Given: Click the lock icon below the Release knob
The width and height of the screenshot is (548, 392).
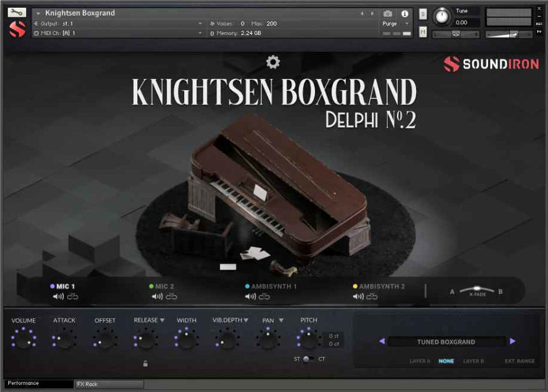Looking at the screenshot, I should point(145,362).
